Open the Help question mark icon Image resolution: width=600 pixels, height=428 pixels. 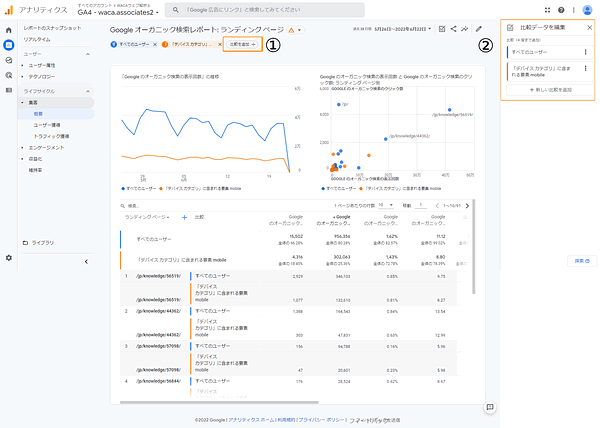pos(561,10)
